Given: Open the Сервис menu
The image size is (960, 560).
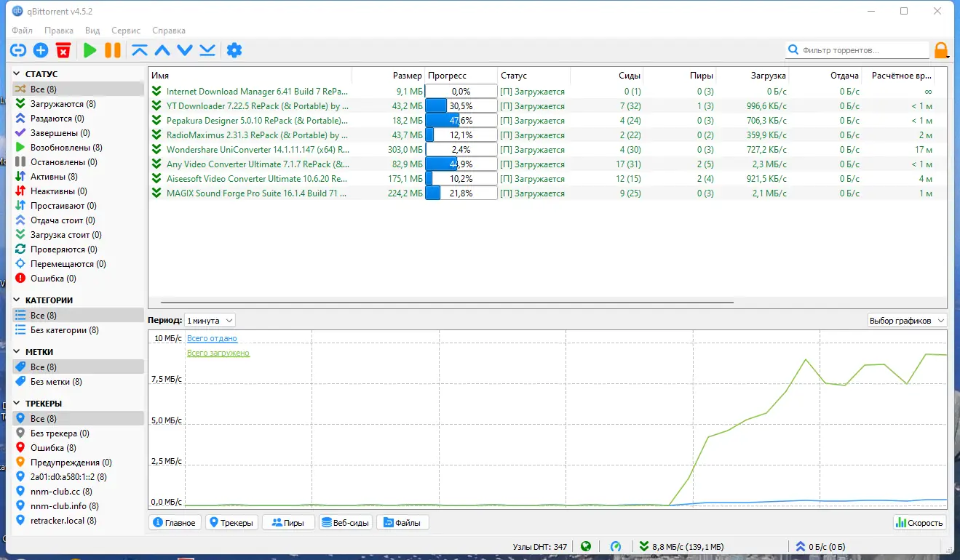Looking at the screenshot, I should click(126, 31).
